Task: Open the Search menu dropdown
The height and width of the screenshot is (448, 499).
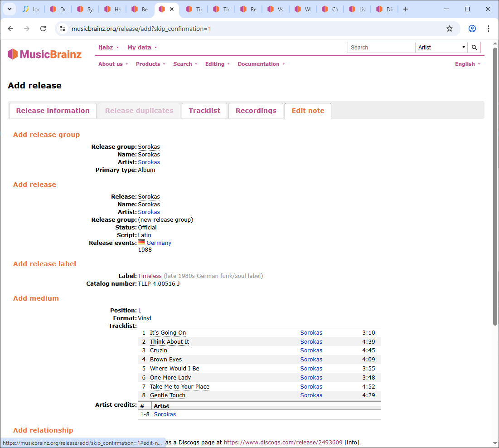Action: click(185, 64)
